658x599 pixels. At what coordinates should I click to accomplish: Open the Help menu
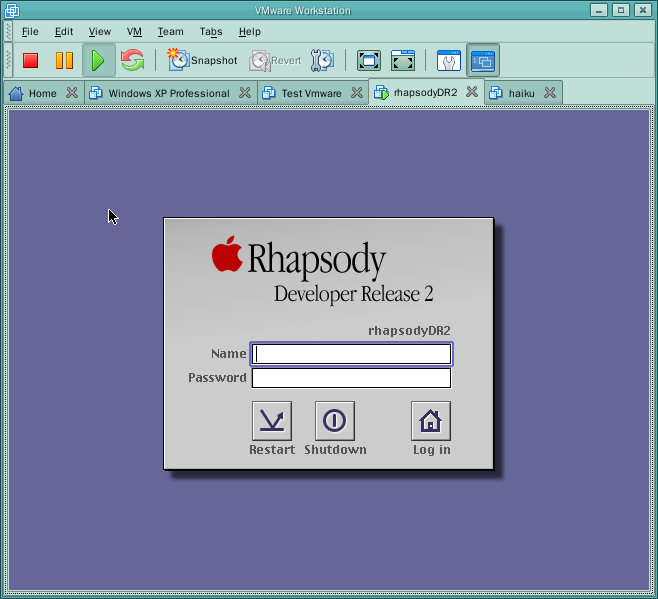click(x=250, y=31)
